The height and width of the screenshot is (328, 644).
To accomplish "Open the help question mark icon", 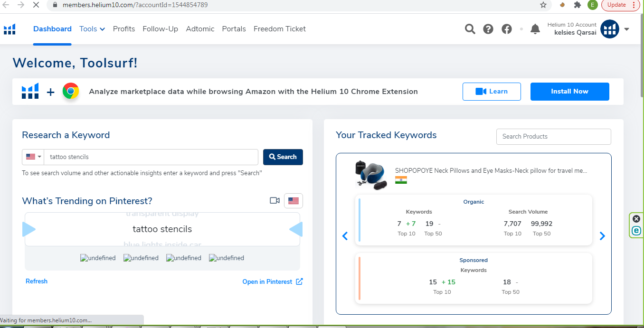I will (488, 29).
